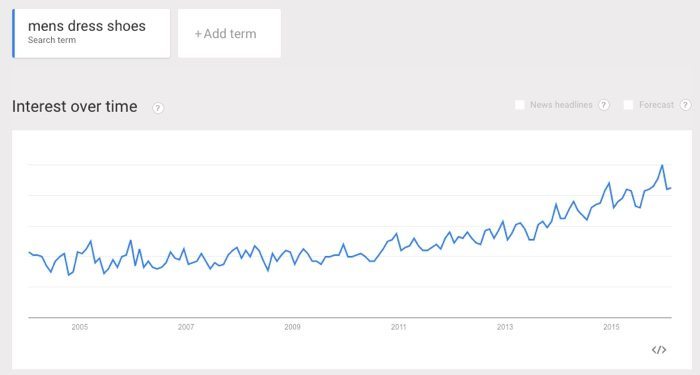Screen dimensions: 700x375
Task: Click the 2009 axis label
Action: pyautogui.click(x=292, y=327)
